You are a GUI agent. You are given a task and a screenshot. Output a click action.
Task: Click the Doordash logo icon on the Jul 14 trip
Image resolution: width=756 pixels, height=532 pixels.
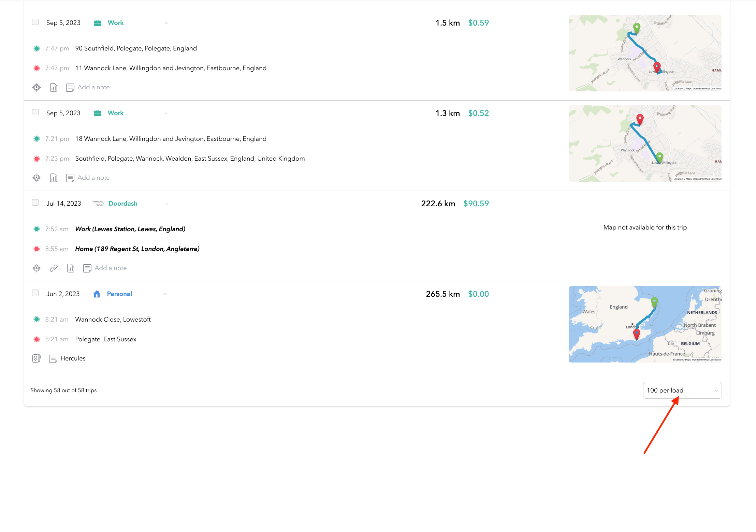point(99,203)
